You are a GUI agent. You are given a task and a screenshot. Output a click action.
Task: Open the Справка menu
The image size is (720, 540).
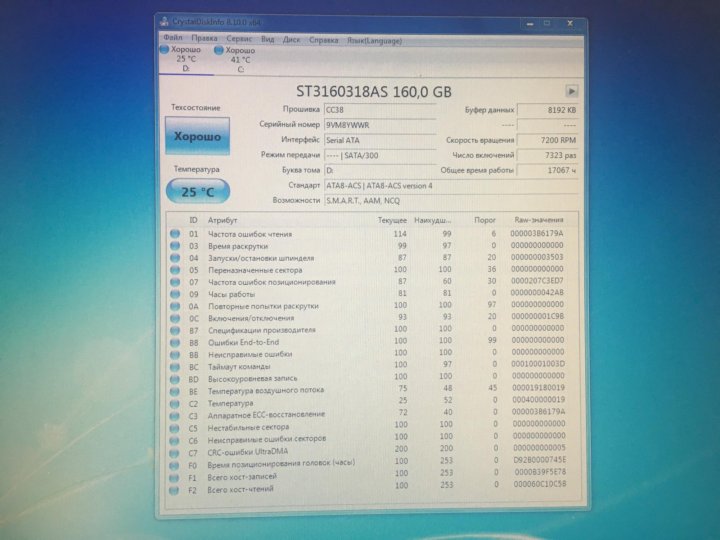(324, 40)
